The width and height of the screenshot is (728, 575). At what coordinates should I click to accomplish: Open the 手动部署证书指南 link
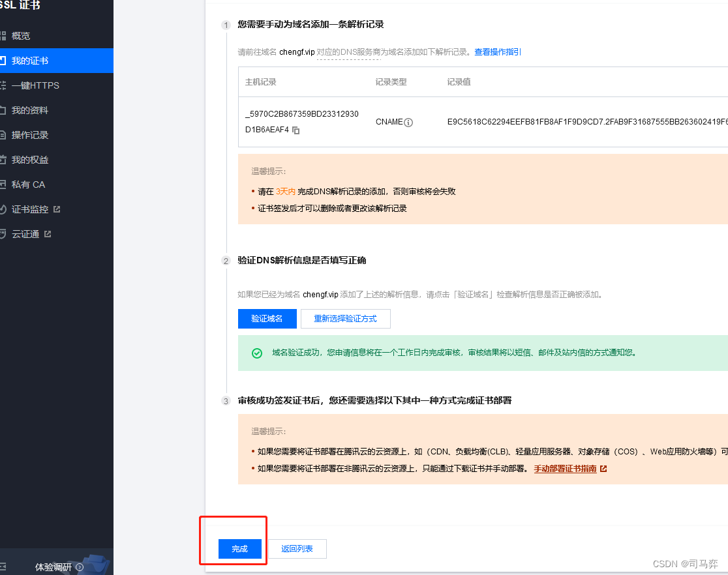tap(565, 469)
